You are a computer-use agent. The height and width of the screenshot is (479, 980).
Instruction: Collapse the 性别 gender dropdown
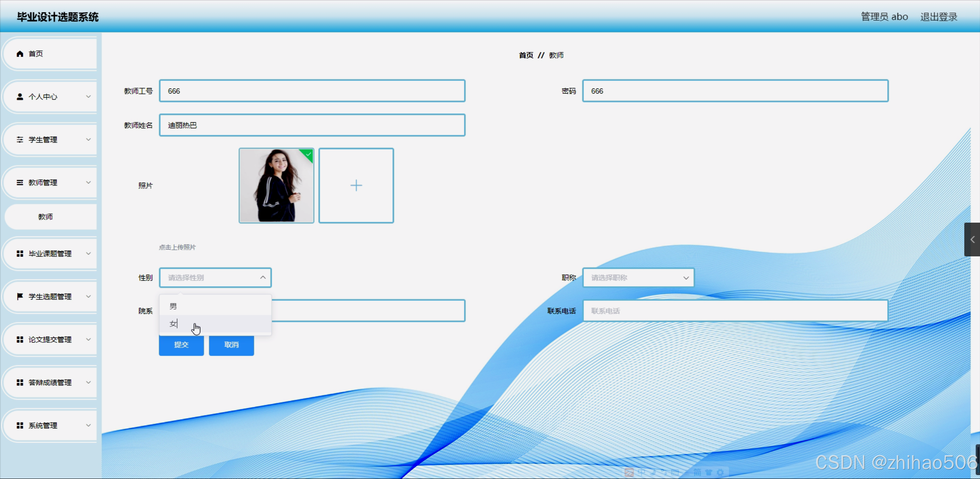pos(263,277)
